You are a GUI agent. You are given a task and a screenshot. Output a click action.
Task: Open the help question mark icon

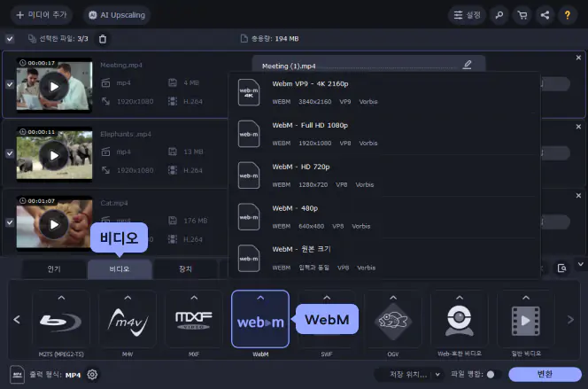pyautogui.click(x=568, y=15)
